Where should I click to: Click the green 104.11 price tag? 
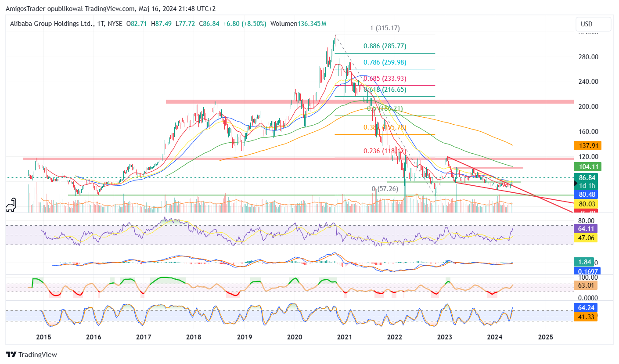pyautogui.click(x=587, y=166)
